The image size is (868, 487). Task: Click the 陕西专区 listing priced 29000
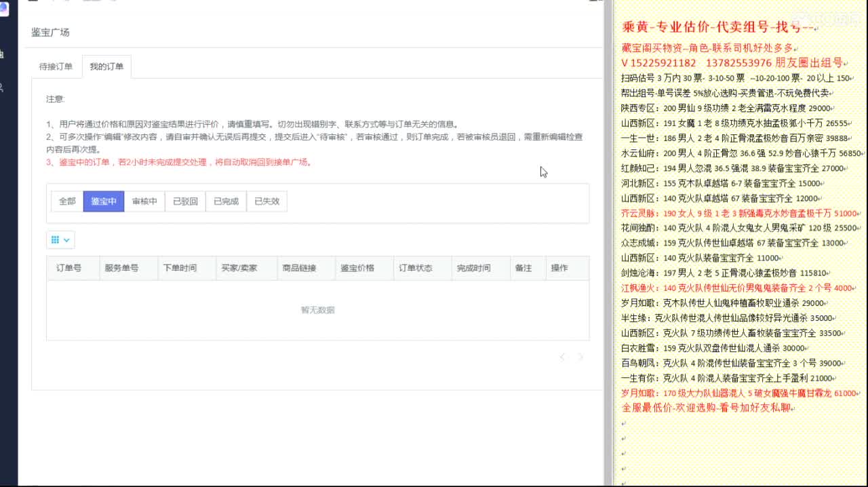728,108
